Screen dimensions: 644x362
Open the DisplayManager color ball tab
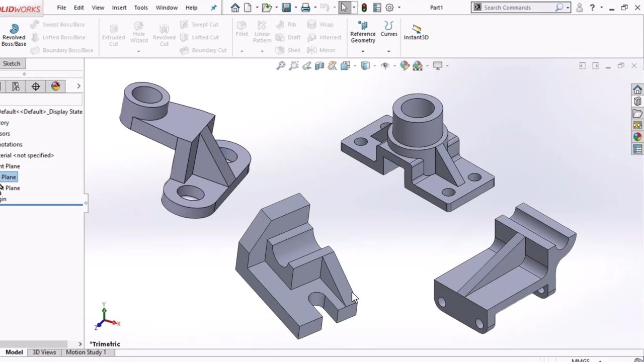pyautogui.click(x=55, y=86)
